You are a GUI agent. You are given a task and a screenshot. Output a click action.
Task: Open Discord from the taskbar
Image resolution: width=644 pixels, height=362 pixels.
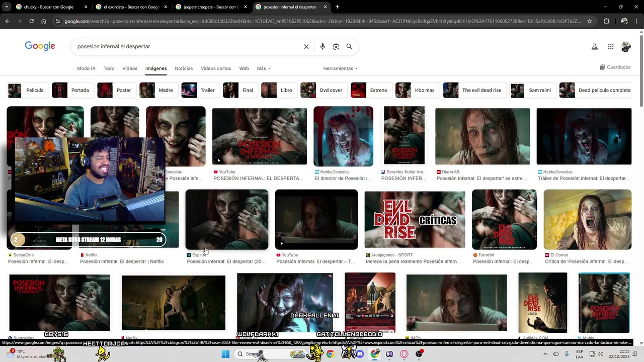[359, 354]
